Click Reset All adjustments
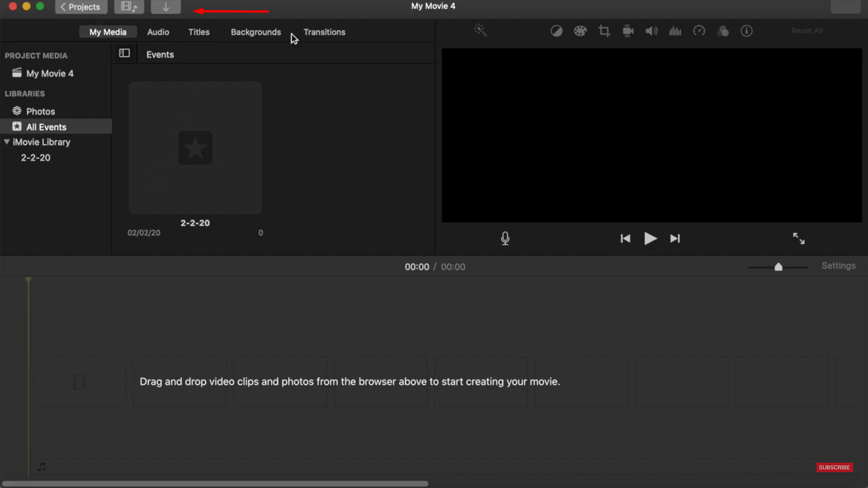Image resolution: width=868 pixels, height=488 pixels. (807, 31)
